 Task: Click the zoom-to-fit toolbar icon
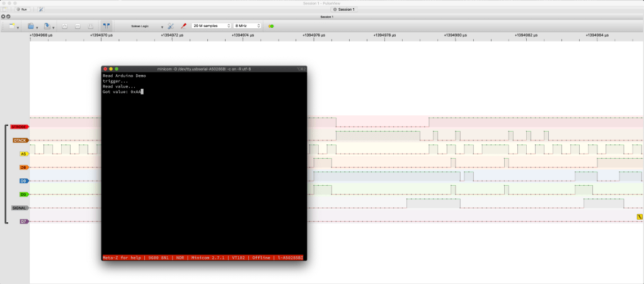click(x=91, y=26)
